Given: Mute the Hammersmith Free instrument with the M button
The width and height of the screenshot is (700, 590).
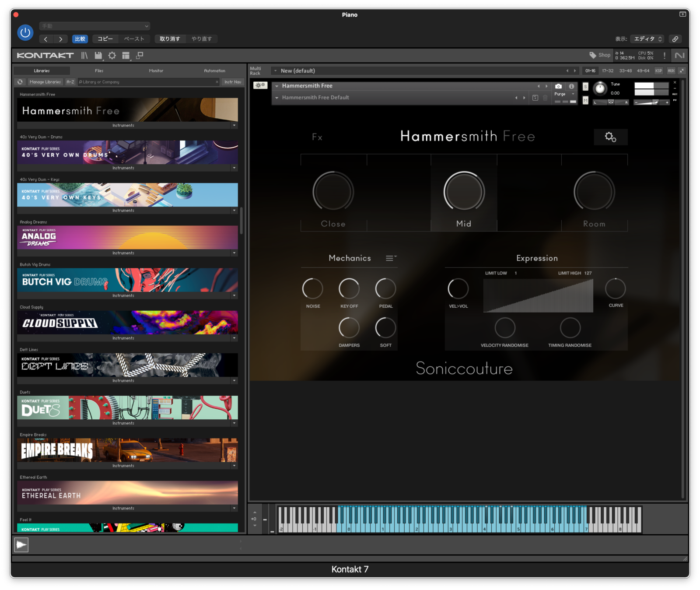Looking at the screenshot, I should (x=585, y=101).
